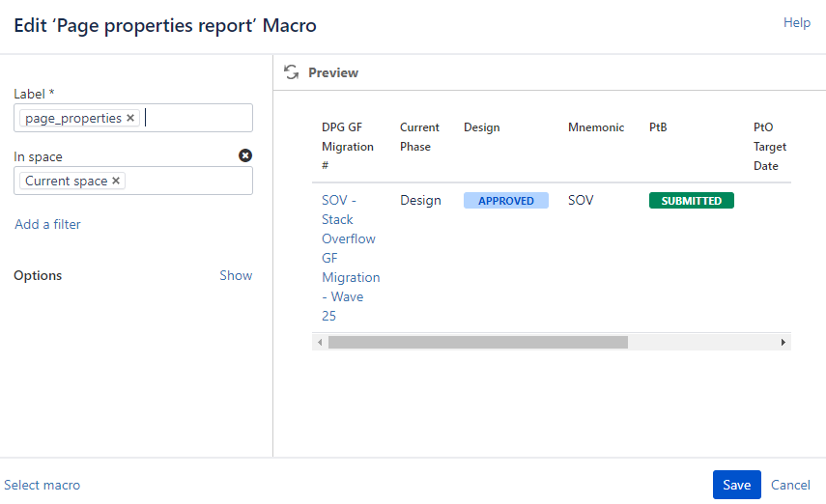This screenshot has width=826, height=504.
Task: Click the Design column header
Action: [481, 127]
